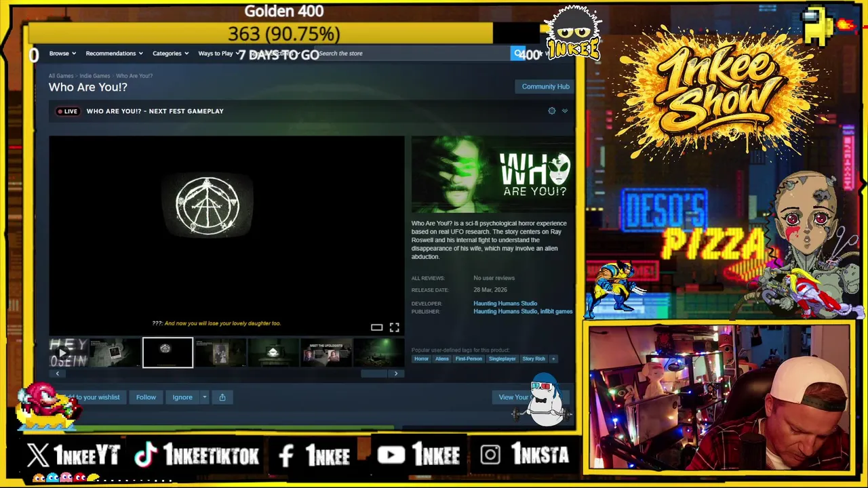Viewport: 868px width, 488px height.
Task: Open the infibit games publisher link
Action: pyautogui.click(x=556, y=312)
